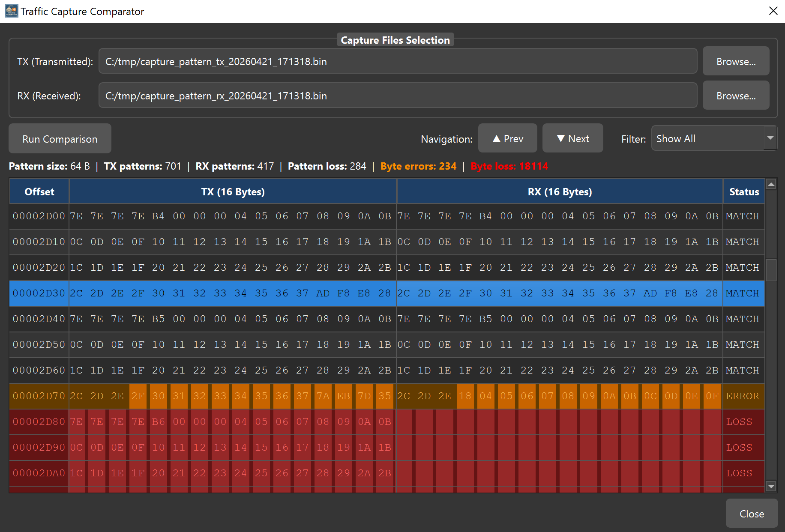Browse for the TX transmitted capture file
The image size is (785, 532).
[736, 61]
